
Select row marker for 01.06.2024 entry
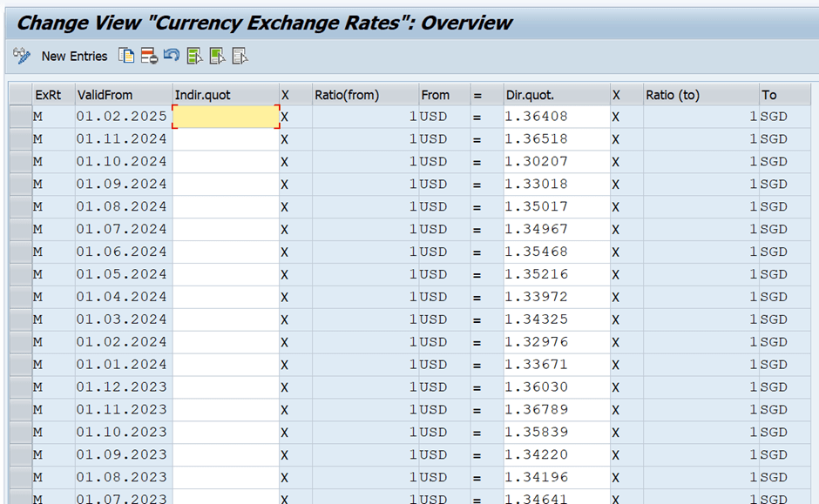click(x=20, y=252)
